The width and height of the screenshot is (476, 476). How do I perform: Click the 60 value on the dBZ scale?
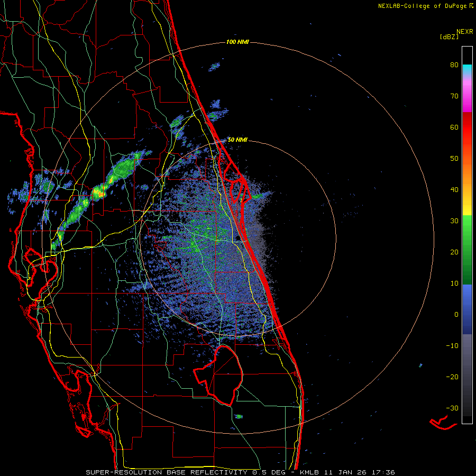[x=454, y=127]
